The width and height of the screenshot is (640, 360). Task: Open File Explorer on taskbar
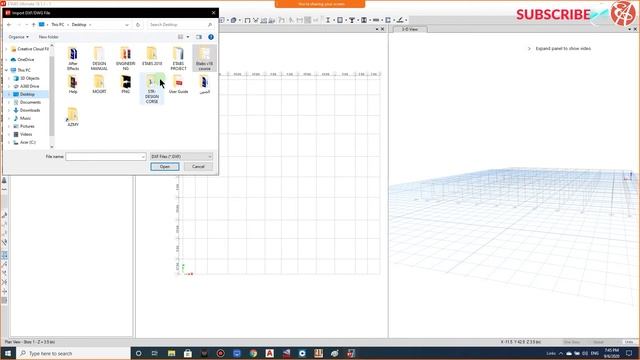pyautogui.click(x=171, y=353)
